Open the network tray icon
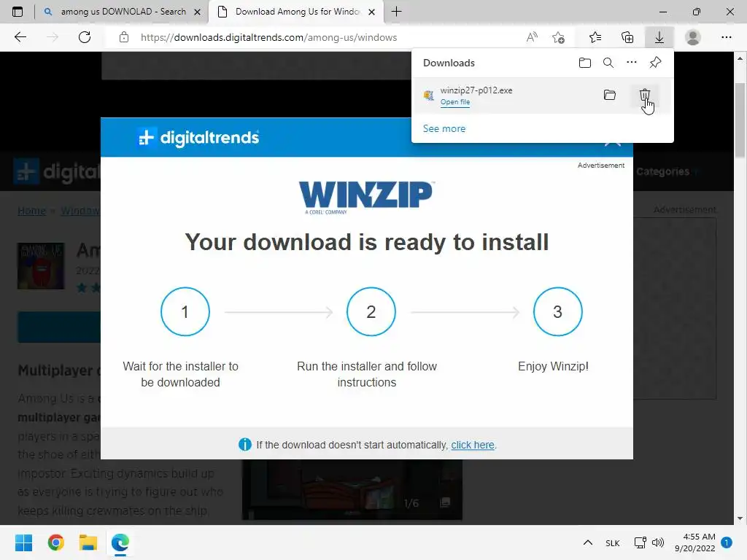Image resolution: width=747 pixels, height=560 pixels. 640,542
